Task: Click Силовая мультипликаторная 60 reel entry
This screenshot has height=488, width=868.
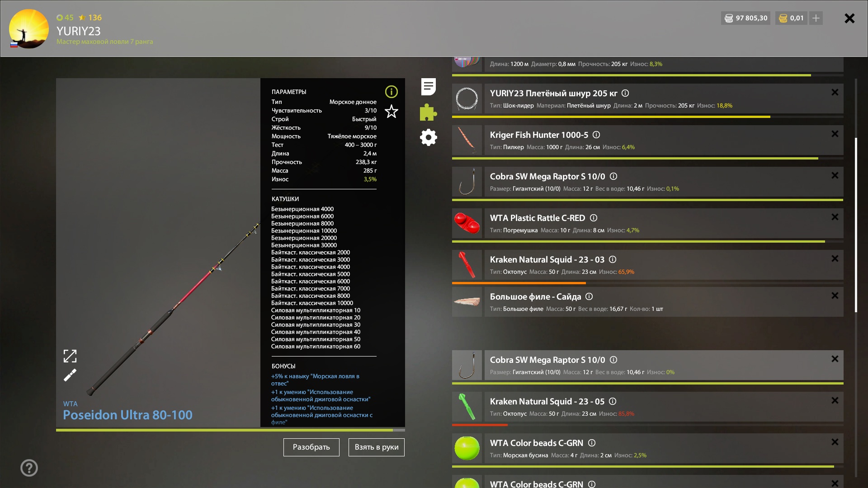Action: pyautogui.click(x=316, y=347)
